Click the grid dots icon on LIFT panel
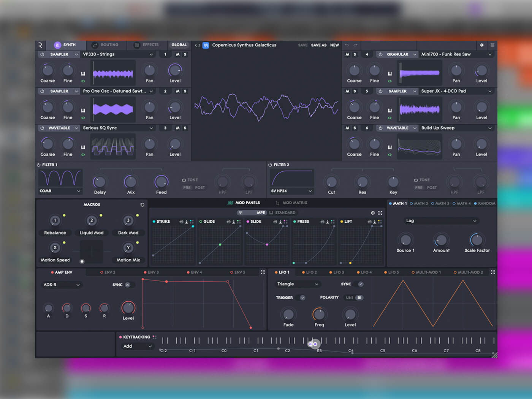The height and width of the screenshot is (399, 532). coord(380,222)
